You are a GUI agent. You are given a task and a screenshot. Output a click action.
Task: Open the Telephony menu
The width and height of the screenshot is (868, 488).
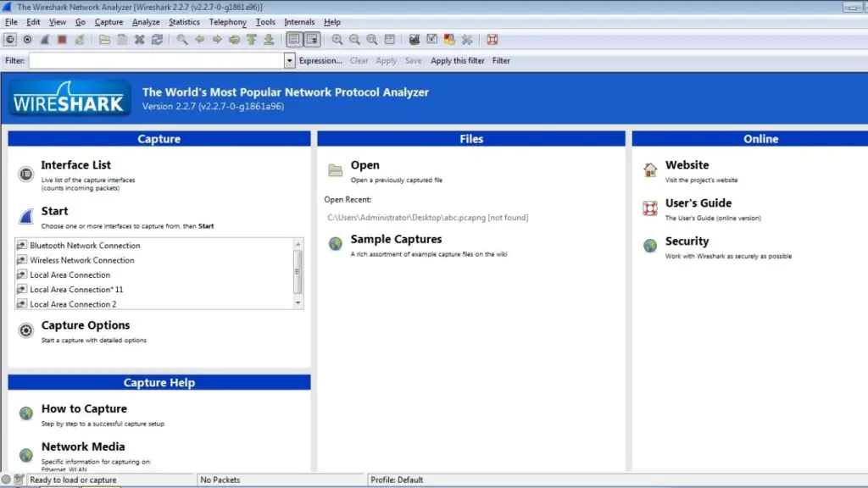(228, 22)
